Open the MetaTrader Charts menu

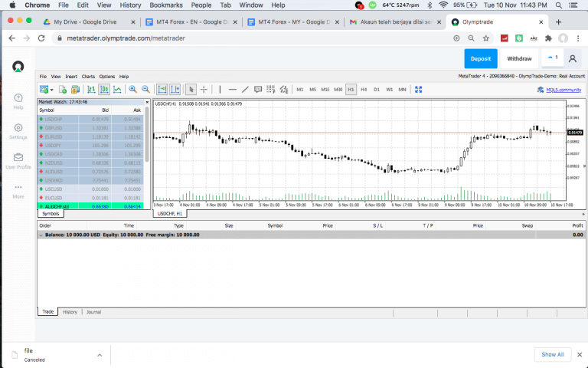[x=89, y=76]
